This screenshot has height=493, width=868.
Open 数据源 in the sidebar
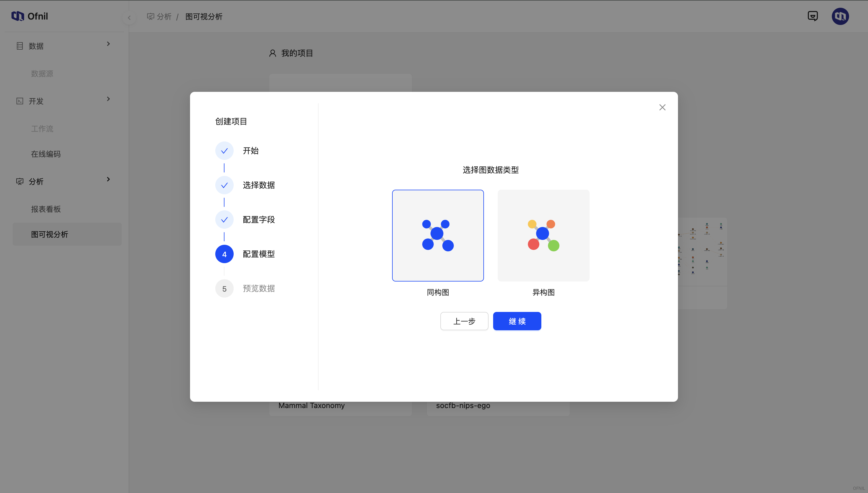42,73
